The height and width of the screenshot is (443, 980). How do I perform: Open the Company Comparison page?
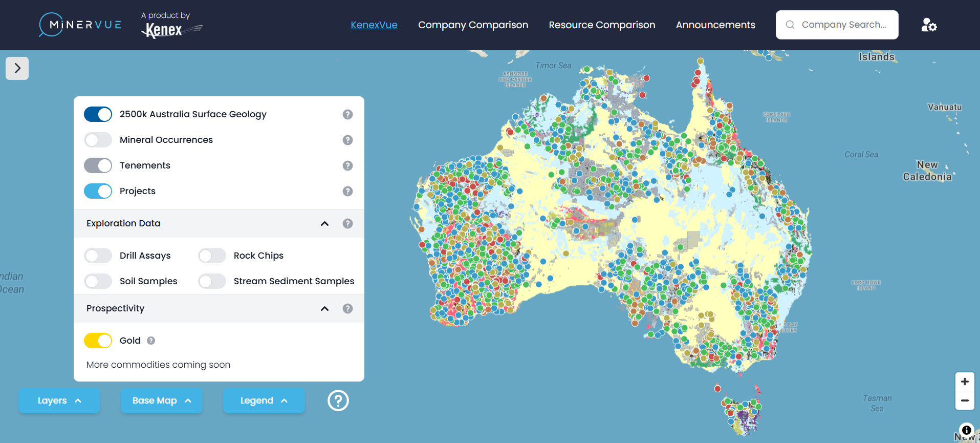[x=473, y=25]
